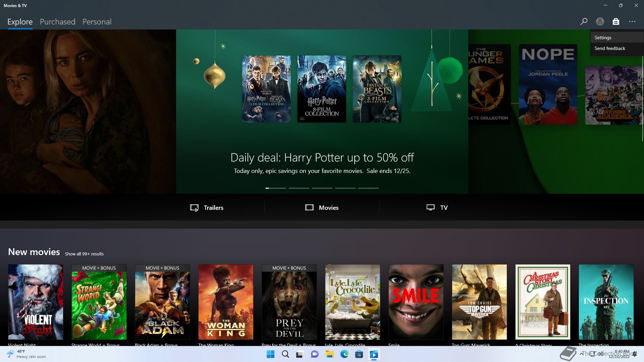The image size is (644, 362).
Task: Open Lyle, Lyle, Crocodile poster
Action: click(353, 302)
